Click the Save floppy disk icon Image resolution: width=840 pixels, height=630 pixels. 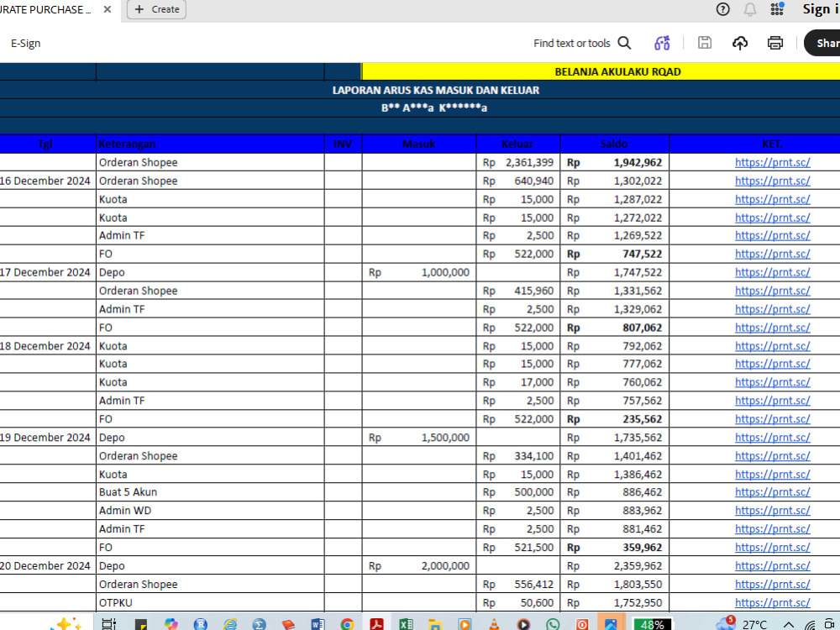pyautogui.click(x=705, y=43)
